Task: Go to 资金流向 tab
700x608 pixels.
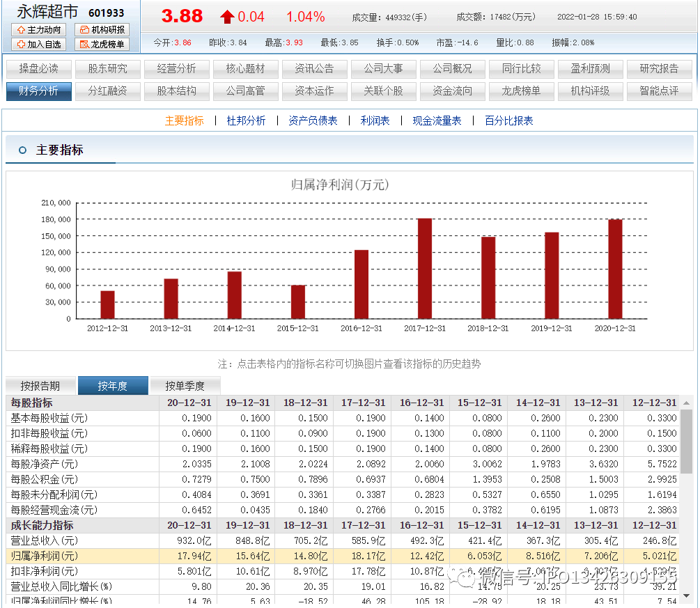Action: pyautogui.click(x=453, y=91)
